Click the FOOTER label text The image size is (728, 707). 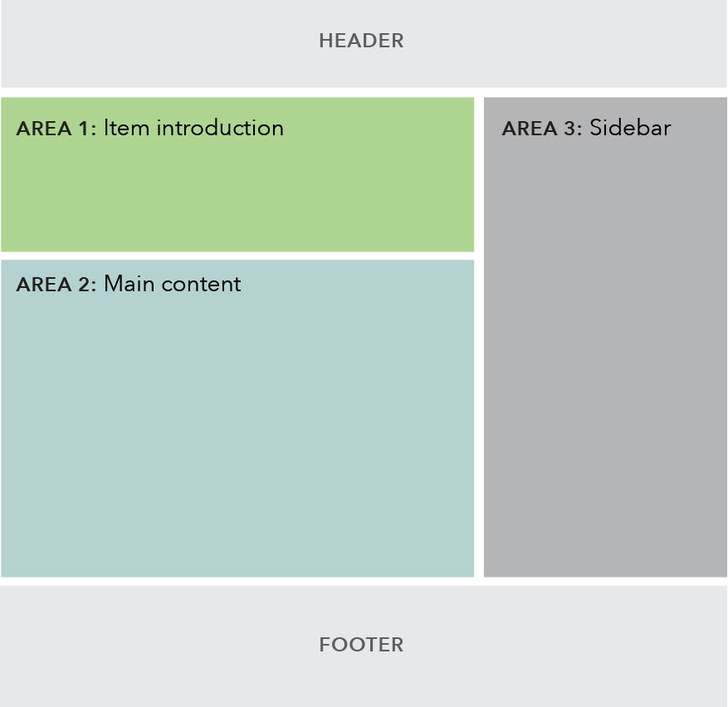coord(361,645)
